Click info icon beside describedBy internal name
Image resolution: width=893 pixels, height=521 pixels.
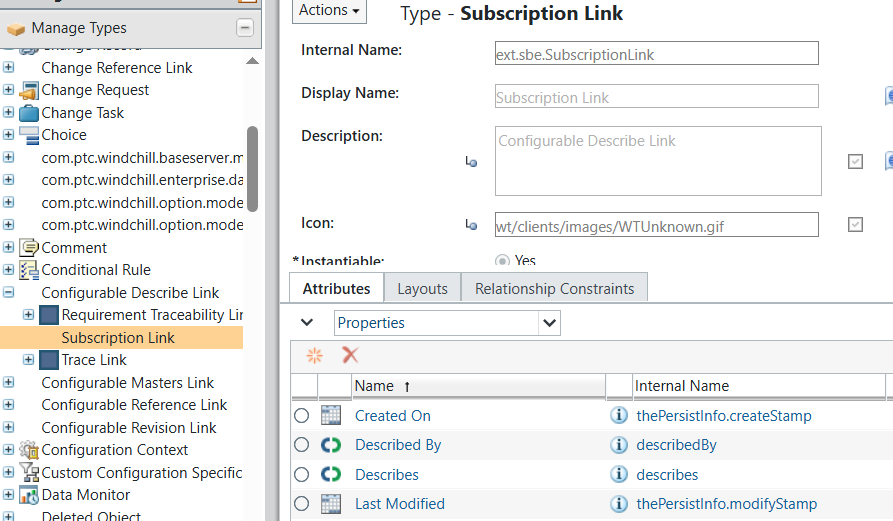pyautogui.click(x=619, y=445)
